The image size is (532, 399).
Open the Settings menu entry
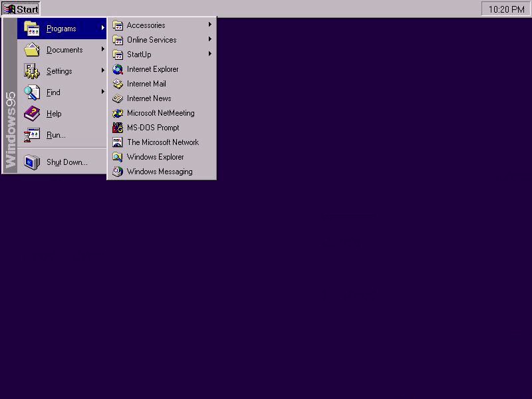pyautogui.click(x=59, y=71)
